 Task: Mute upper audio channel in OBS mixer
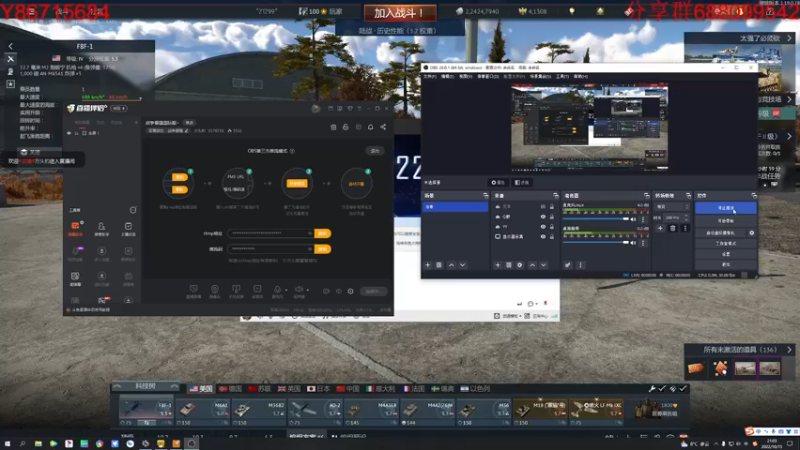(x=634, y=219)
